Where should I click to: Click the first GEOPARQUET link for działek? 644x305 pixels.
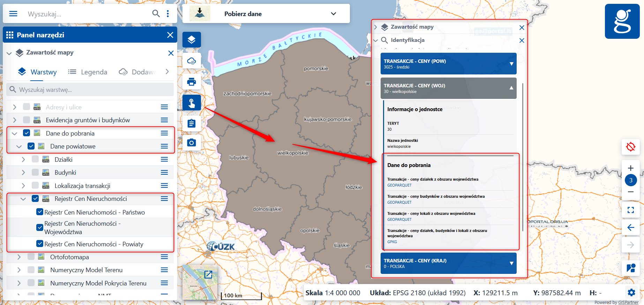(x=399, y=185)
